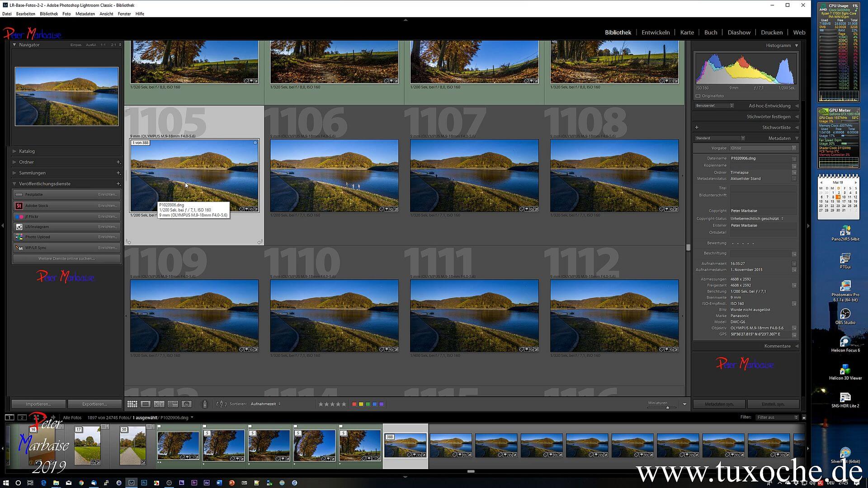868x488 pixels.
Task: Switch to the Karte module
Action: point(687,33)
